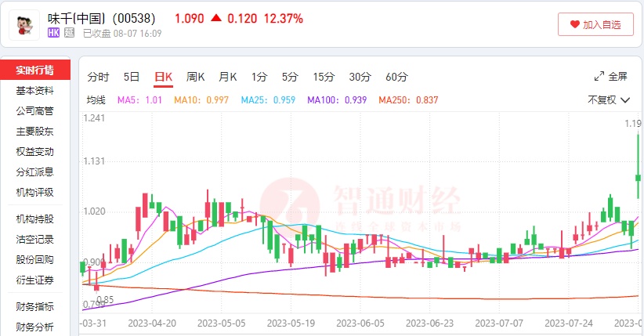Click the fullscreen expand arrows icon

(x=599, y=77)
